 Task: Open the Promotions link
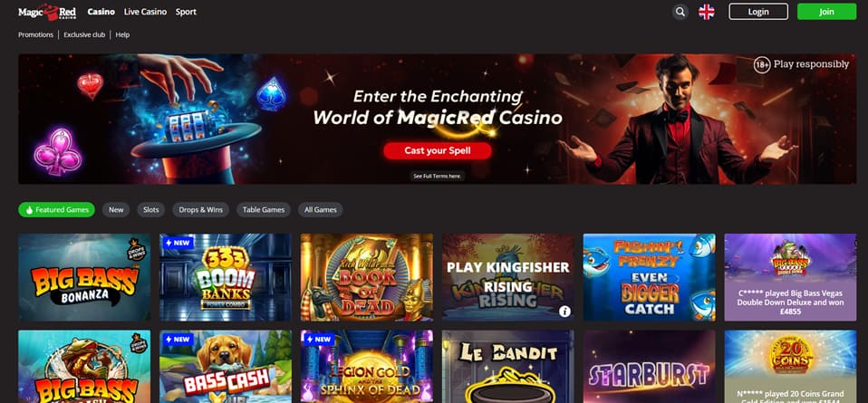36,34
